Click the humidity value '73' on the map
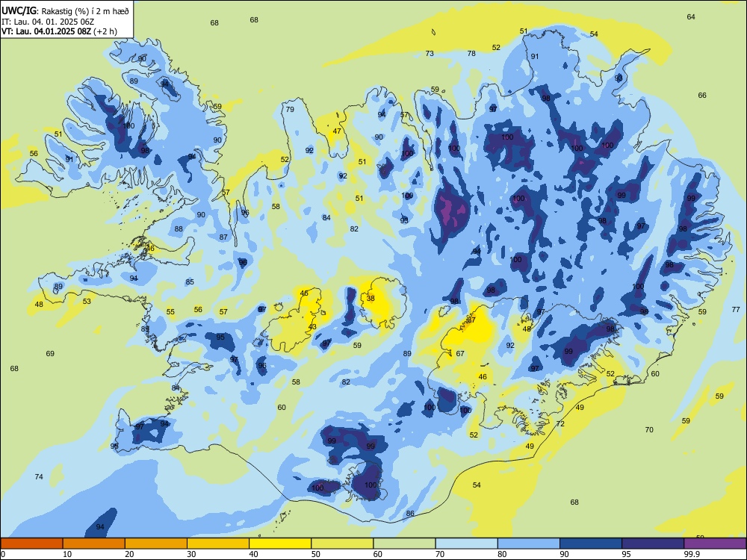The height and width of the screenshot is (560, 747). coord(430,53)
